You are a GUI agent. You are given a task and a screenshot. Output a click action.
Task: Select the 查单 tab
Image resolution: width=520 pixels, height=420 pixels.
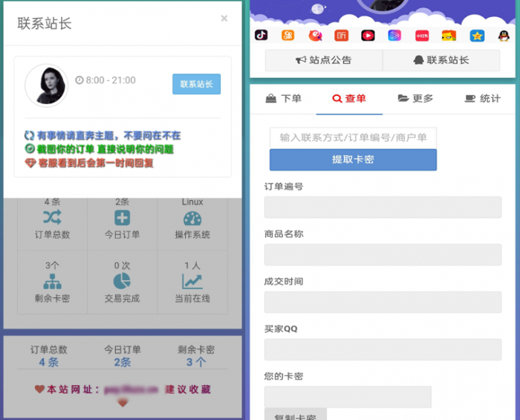349,98
